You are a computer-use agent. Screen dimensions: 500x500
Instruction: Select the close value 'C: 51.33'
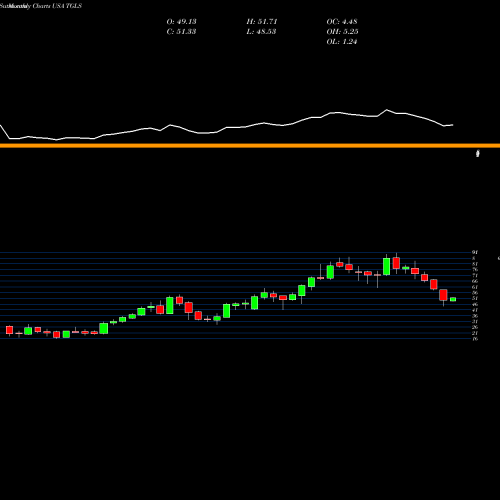[x=181, y=32]
